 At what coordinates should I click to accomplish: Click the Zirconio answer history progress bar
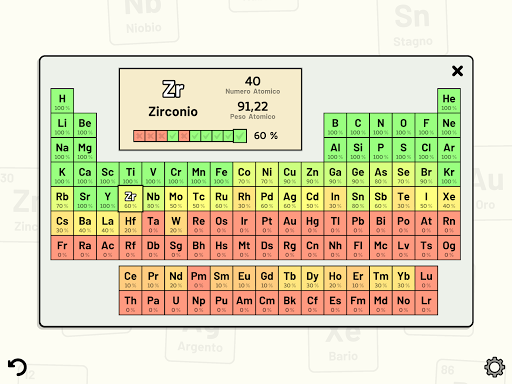pos(190,136)
